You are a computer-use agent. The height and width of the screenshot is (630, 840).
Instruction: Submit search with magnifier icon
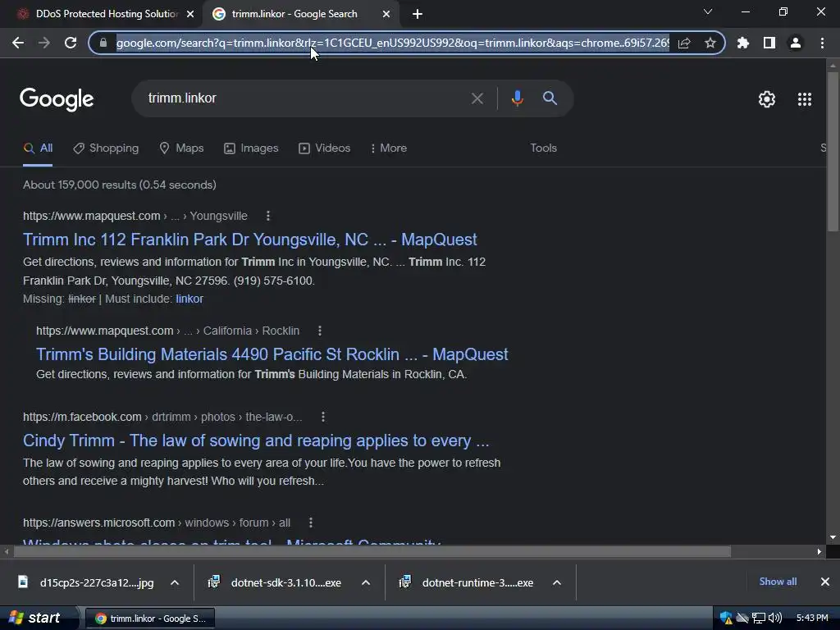tap(550, 98)
